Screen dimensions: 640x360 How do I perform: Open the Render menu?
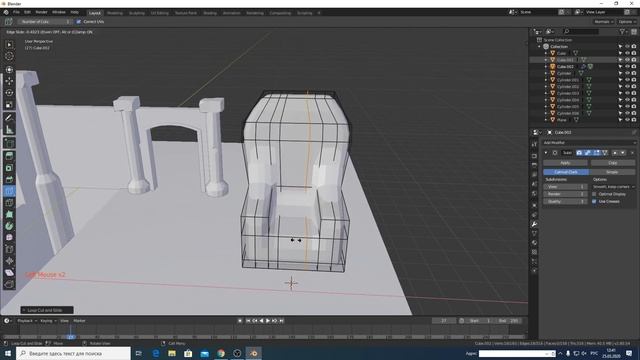[x=41, y=13]
